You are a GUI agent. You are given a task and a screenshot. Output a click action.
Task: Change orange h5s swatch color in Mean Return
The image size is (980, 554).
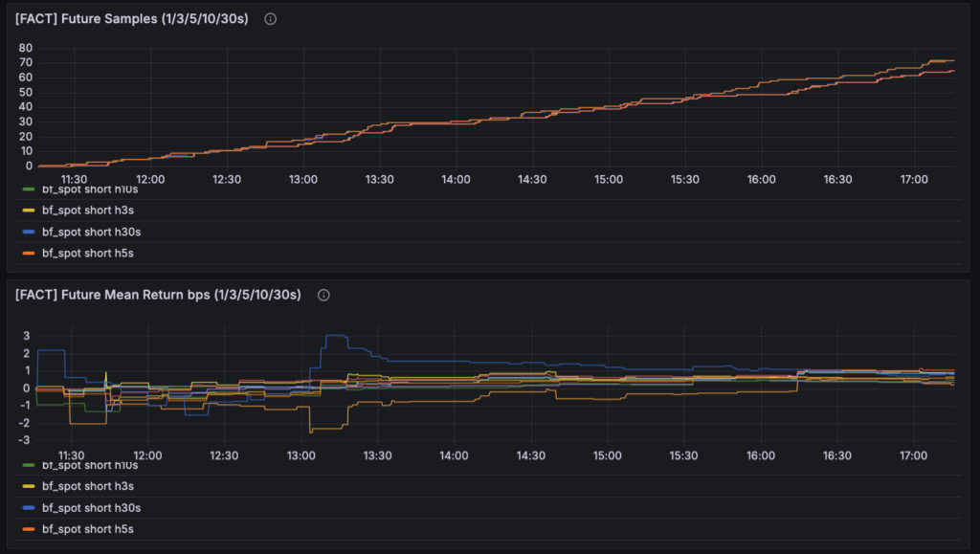coord(28,529)
